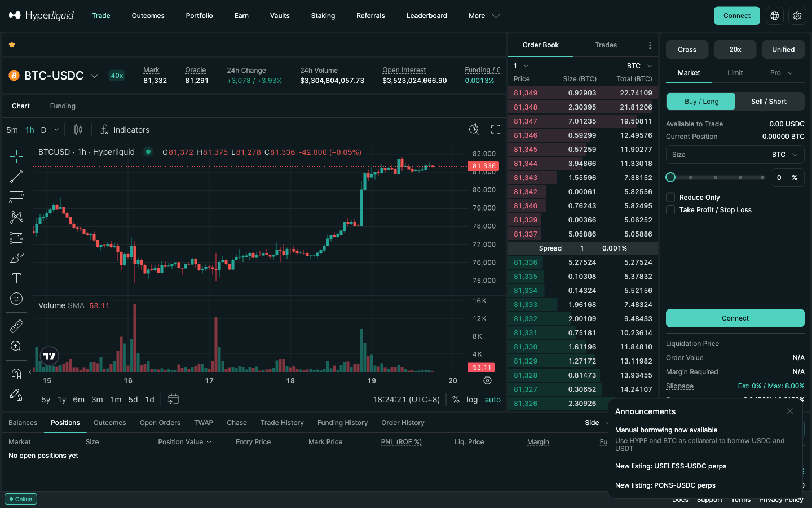Open chart axis settings gear
Screen dimensions: 812x508
(487, 380)
